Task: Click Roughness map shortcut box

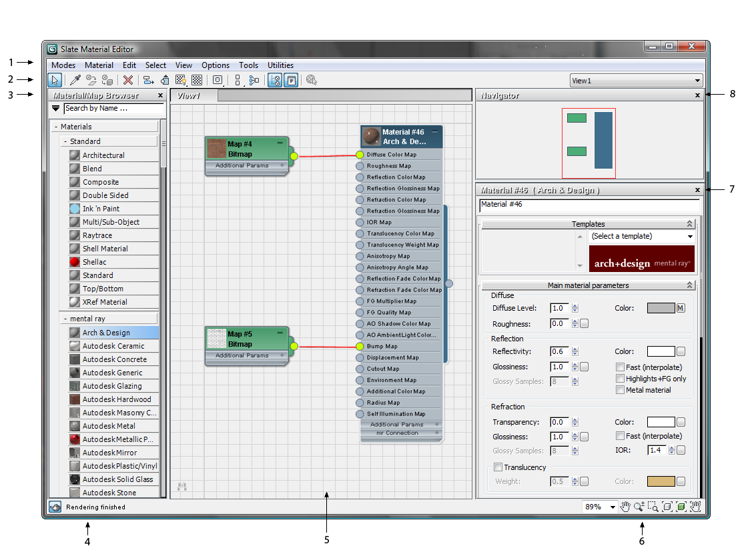Action: 584,324
